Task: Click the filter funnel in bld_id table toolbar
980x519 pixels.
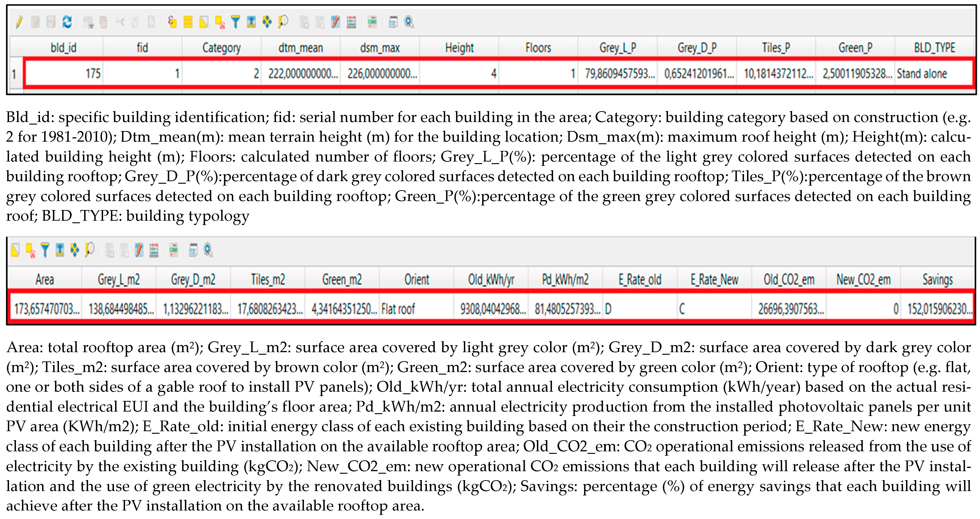Action: (236, 22)
